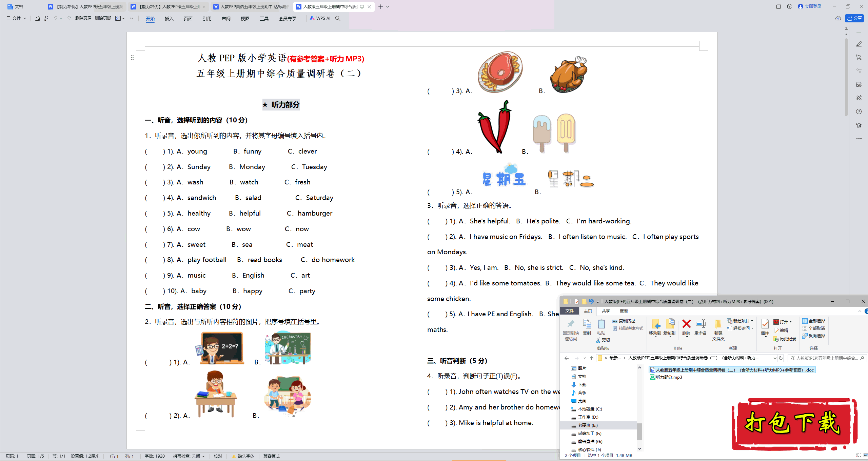The height and width of the screenshot is (461, 868).
Task: Click the shading pattern icon in WPS toolbar
Action: (x=118, y=18)
